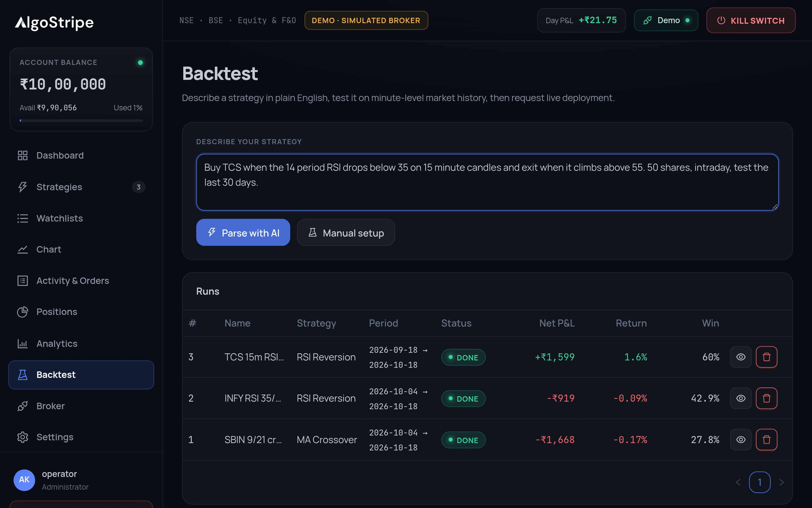Focus the strategy description text area
Image resolution: width=812 pixels, height=508 pixels.
point(487,182)
